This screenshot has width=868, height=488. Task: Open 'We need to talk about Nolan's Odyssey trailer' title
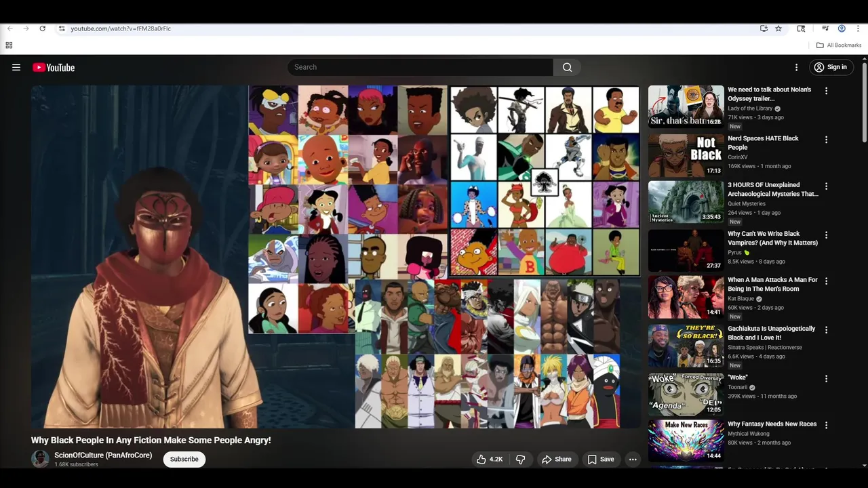click(x=769, y=94)
